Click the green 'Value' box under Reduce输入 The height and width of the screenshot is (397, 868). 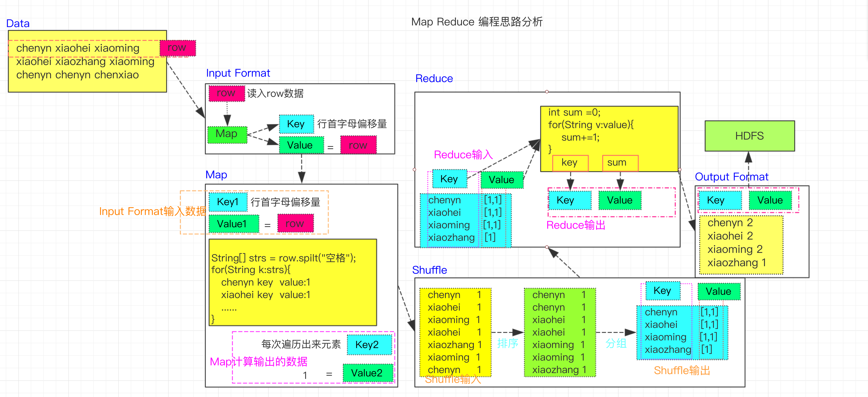pos(502,180)
